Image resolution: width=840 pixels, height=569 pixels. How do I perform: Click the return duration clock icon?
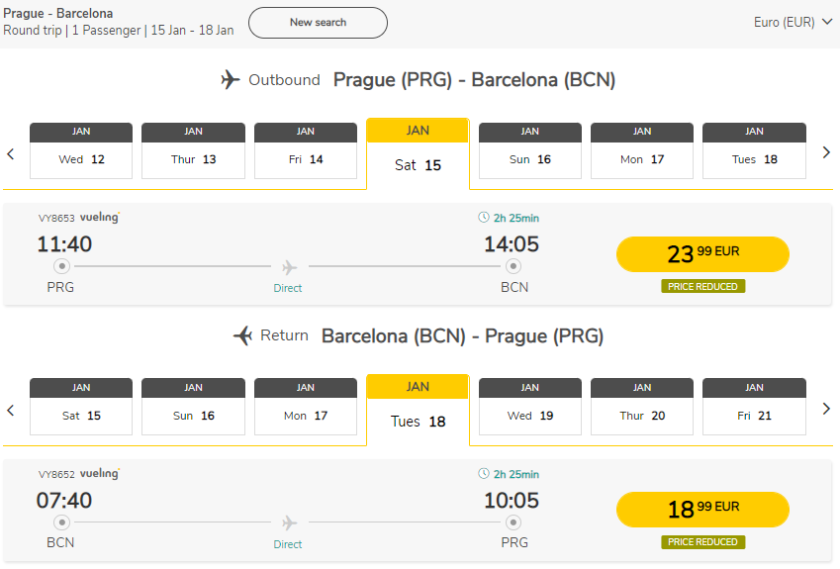pyautogui.click(x=484, y=474)
